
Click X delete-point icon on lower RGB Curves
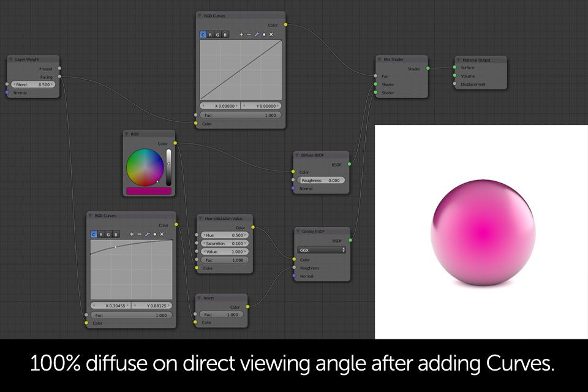162,234
